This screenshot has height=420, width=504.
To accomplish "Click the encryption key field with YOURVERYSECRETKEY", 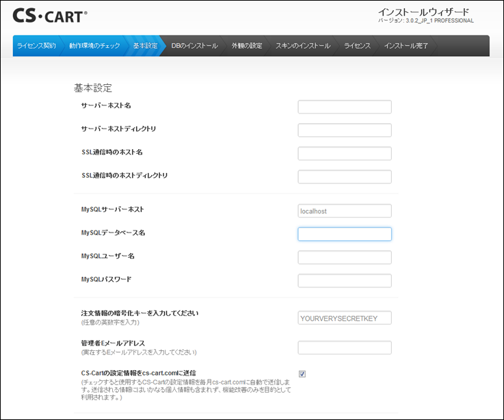I will [345, 317].
